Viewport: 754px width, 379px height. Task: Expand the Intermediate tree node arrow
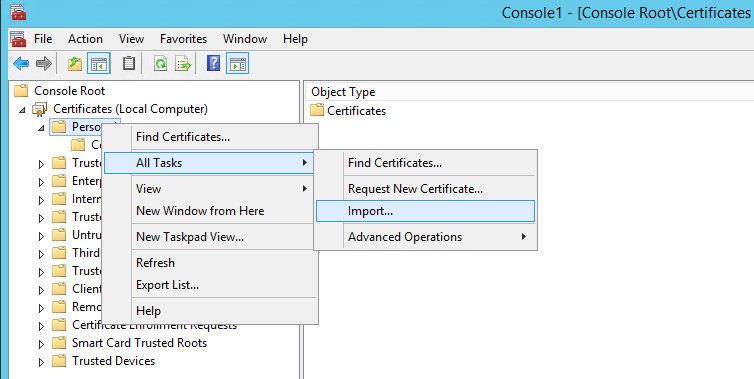[41, 200]
